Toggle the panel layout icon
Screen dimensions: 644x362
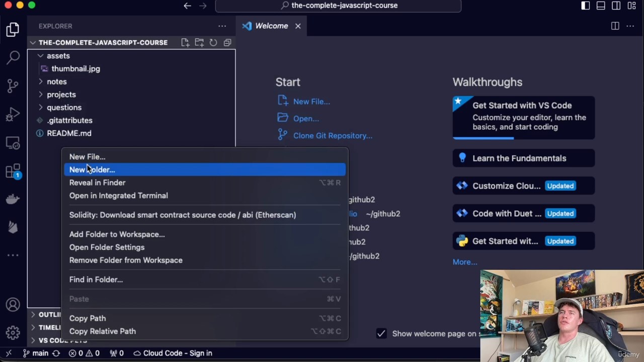601,6
